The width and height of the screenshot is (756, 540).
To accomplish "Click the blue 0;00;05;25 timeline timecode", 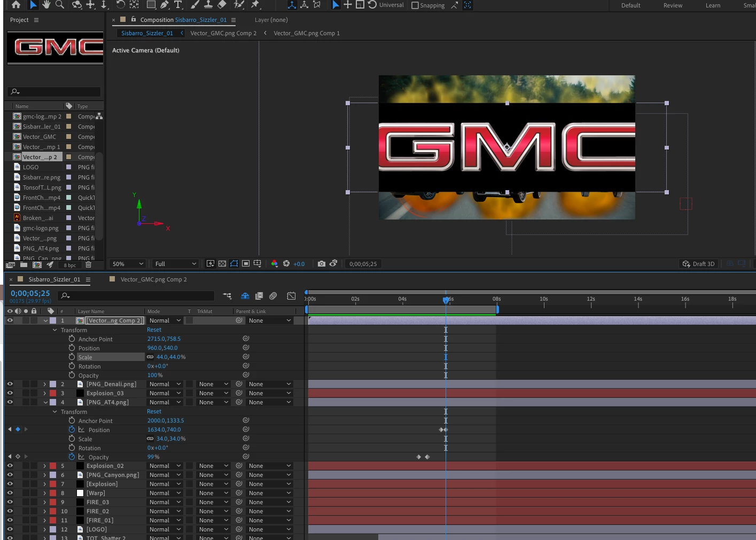I will click(30, 293).
